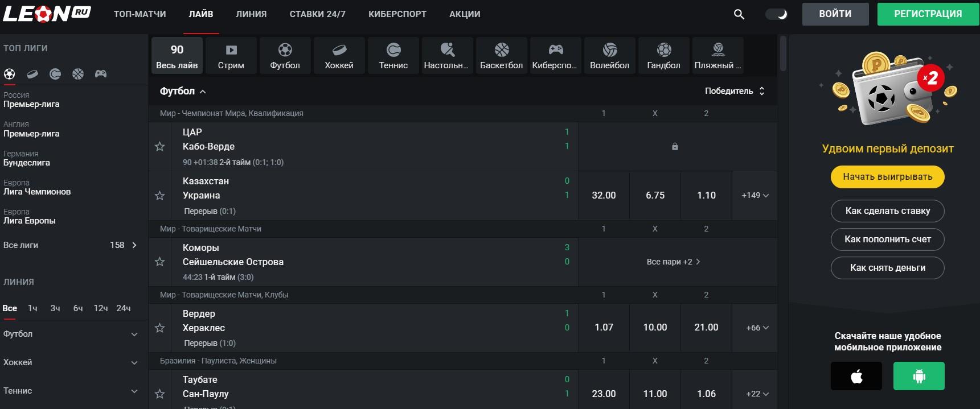Open Как пополнить счет guide
The image size is (980, 409).
[x=888, y=239]
